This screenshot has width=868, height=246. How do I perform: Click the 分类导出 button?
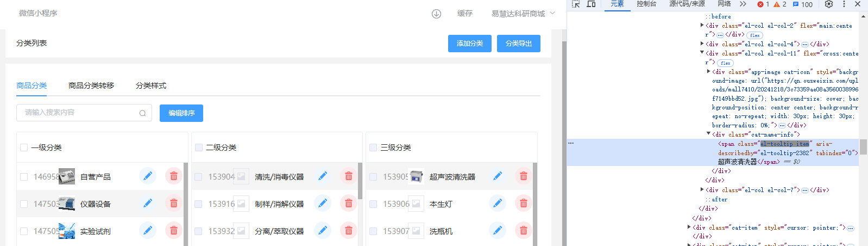[519, 44]
